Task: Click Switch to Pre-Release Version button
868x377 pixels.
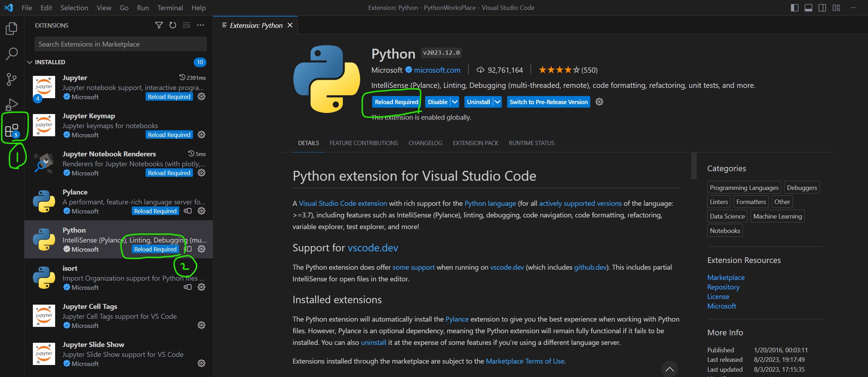Action: point(549,102)
